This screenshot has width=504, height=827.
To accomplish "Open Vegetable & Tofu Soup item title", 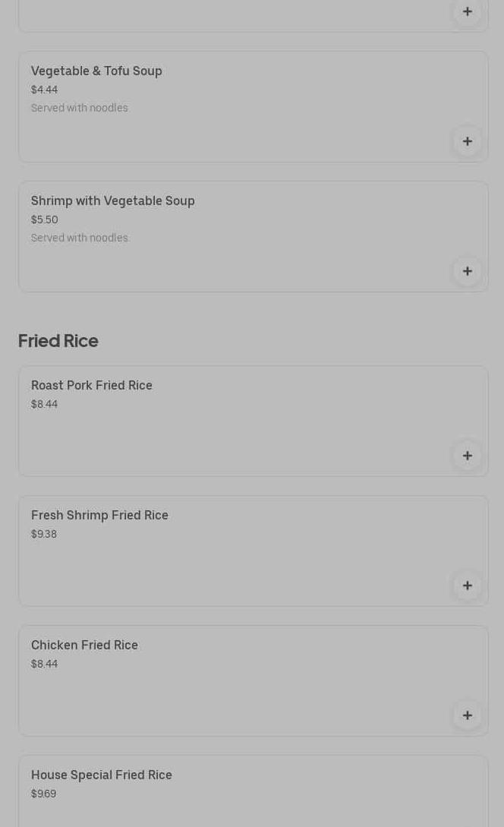I will click(96, 71).
